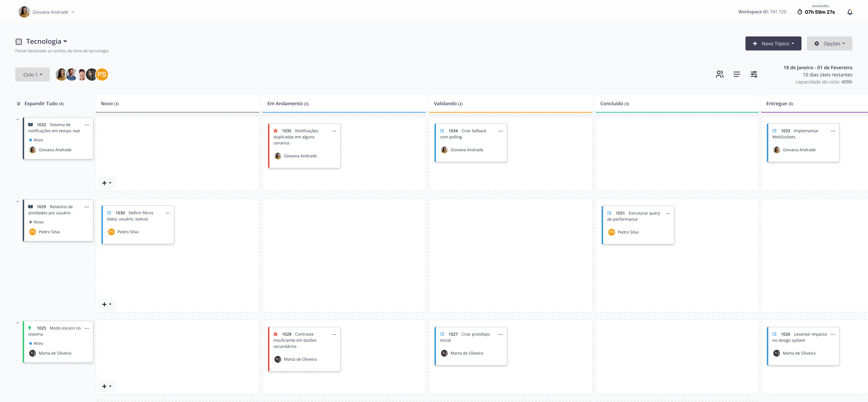
Task: Open Giovana Andrade user menu
Action: tap(50, 12)
